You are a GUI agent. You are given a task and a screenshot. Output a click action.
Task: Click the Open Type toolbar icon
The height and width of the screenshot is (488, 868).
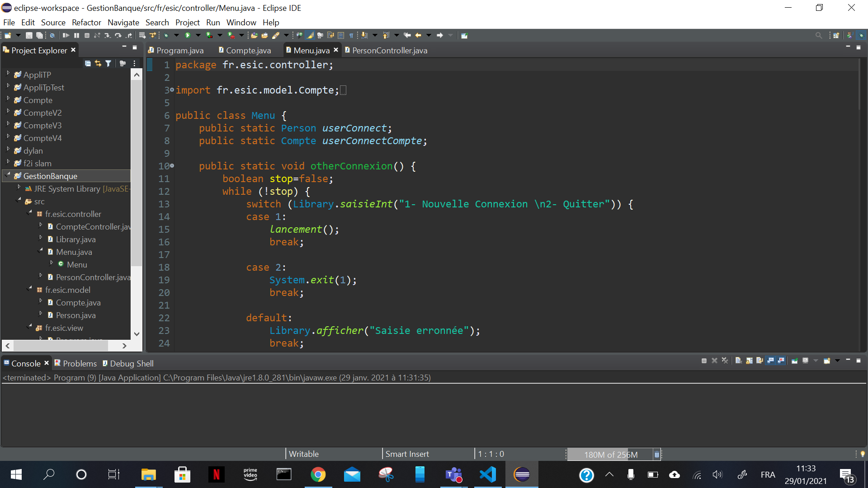point(255,35)
